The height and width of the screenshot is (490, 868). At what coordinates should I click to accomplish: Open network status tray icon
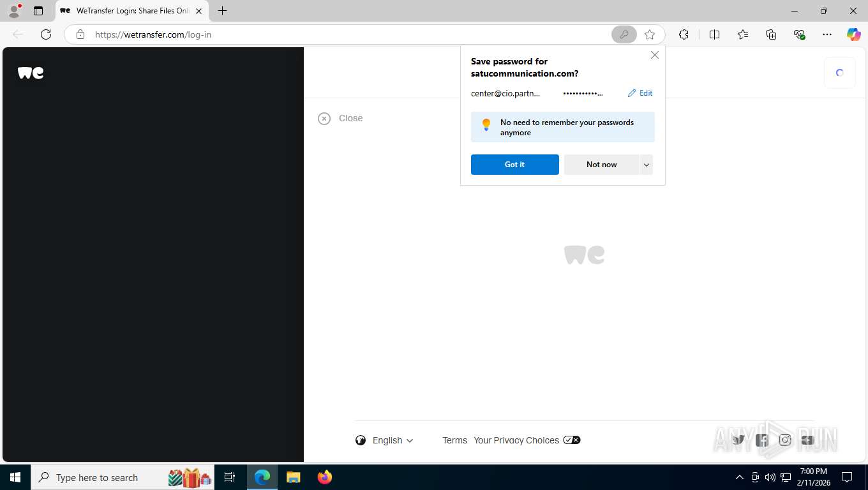tap(786, 477)
